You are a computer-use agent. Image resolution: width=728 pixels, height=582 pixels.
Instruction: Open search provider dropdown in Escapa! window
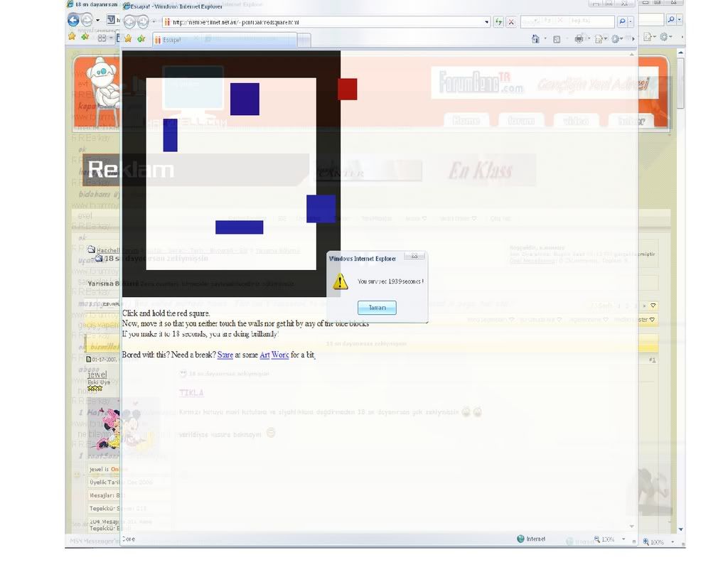(x=631, y=21)
